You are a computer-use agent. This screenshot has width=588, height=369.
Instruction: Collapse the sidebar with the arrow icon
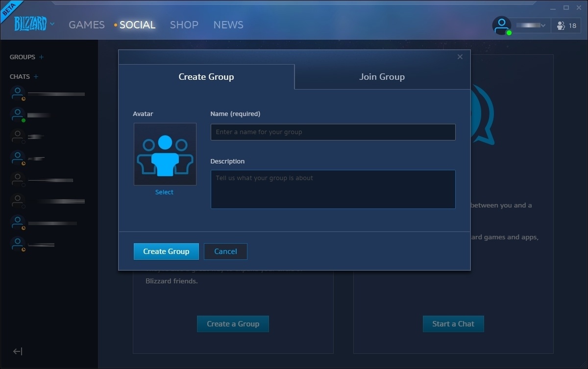[x=18, y=351]
